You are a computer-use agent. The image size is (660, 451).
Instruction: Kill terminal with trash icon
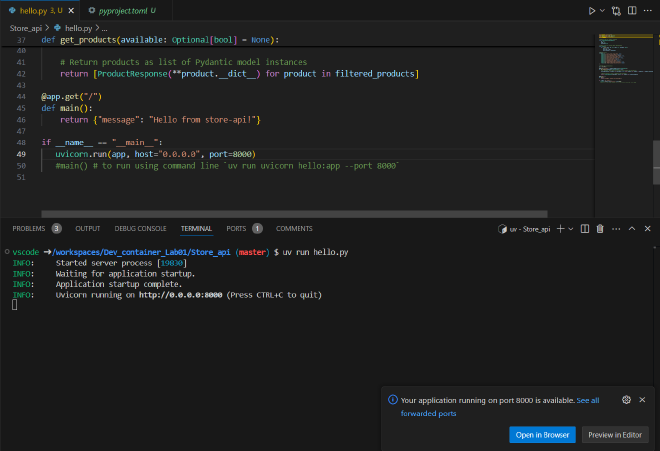click(x=600, y=229)
